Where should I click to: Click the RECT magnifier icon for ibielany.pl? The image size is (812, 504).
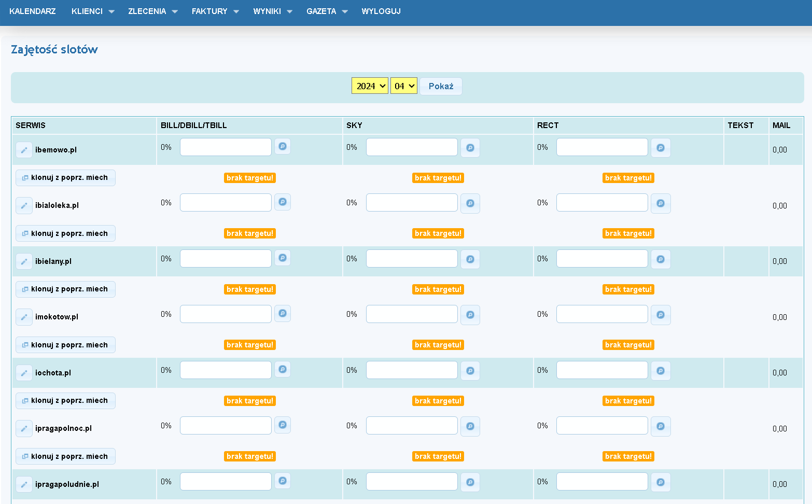click(x=660, y=259)
